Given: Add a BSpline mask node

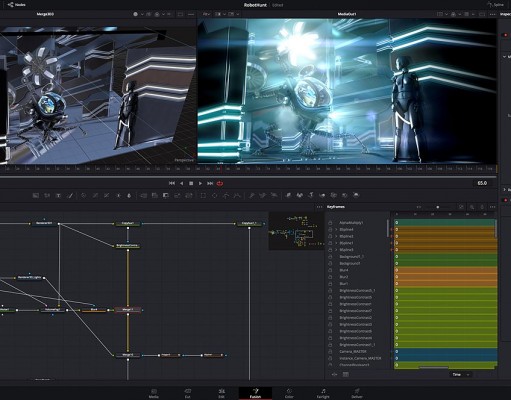Looking at the screenshot, I should tap(237, 195).
